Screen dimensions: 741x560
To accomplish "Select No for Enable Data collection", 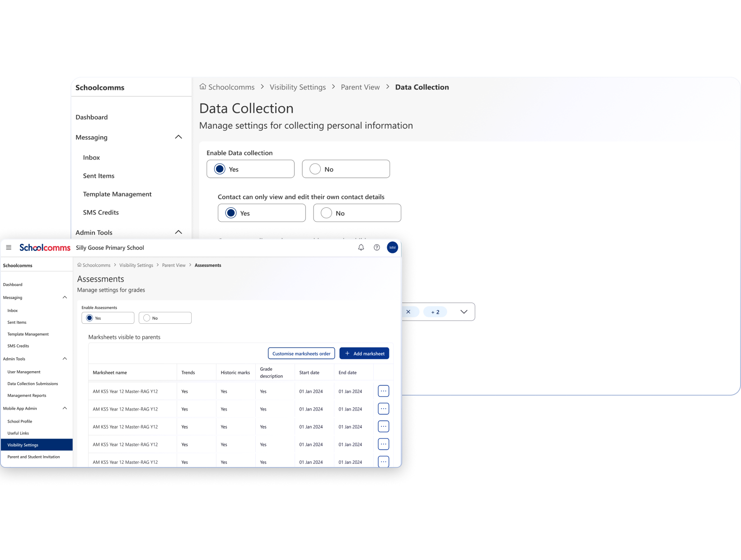I will tap(315, 169).
